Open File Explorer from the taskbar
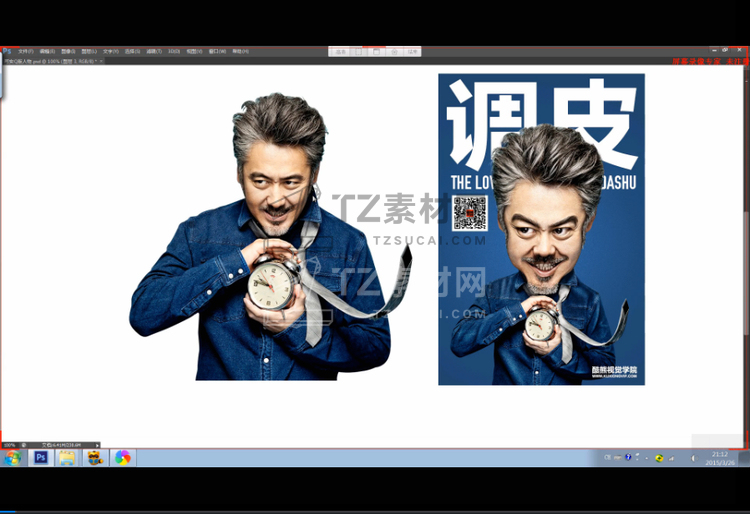The width and height of the screenshot is (750, 514). point(67,458)
